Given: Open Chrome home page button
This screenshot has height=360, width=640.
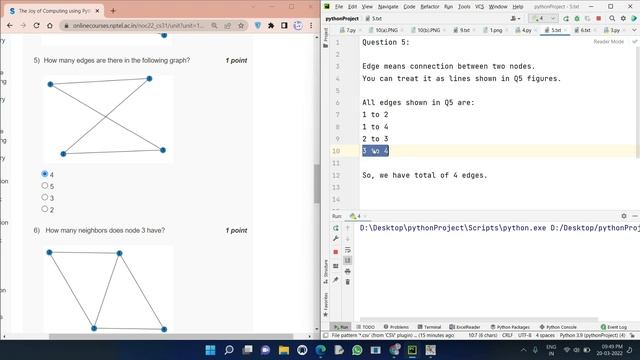Looking at the screenshot, I should 50,25.
